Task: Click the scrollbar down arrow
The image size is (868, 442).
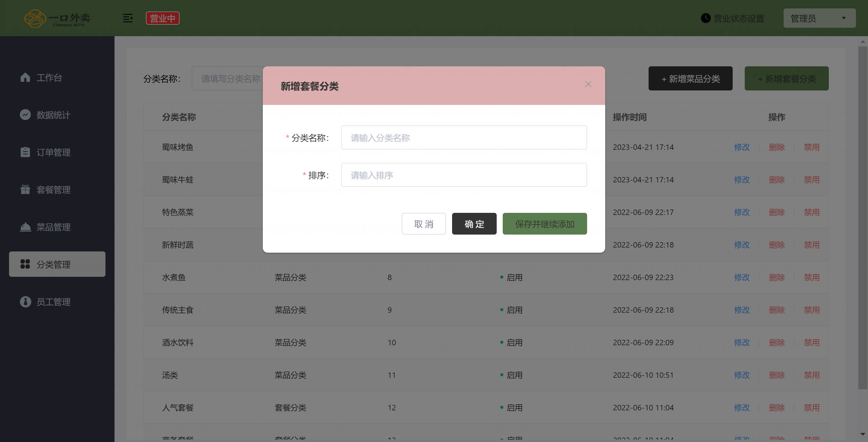Action: (863, 434)
